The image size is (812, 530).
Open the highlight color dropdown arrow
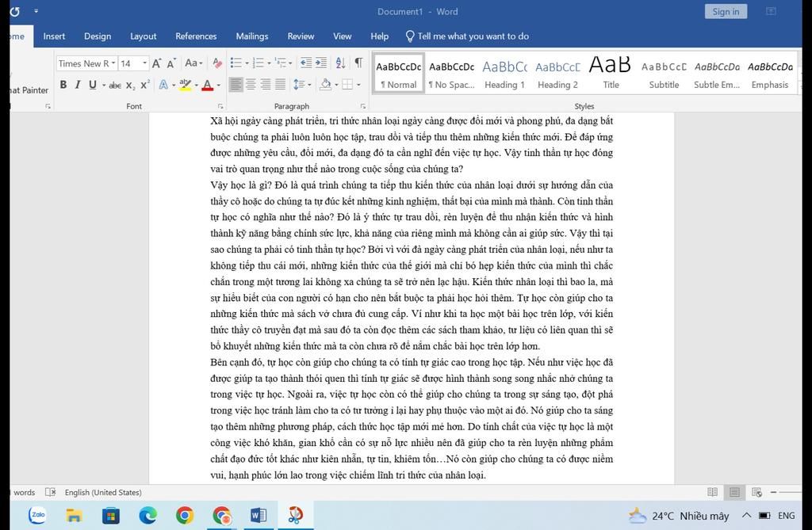[x=197, y=85]
